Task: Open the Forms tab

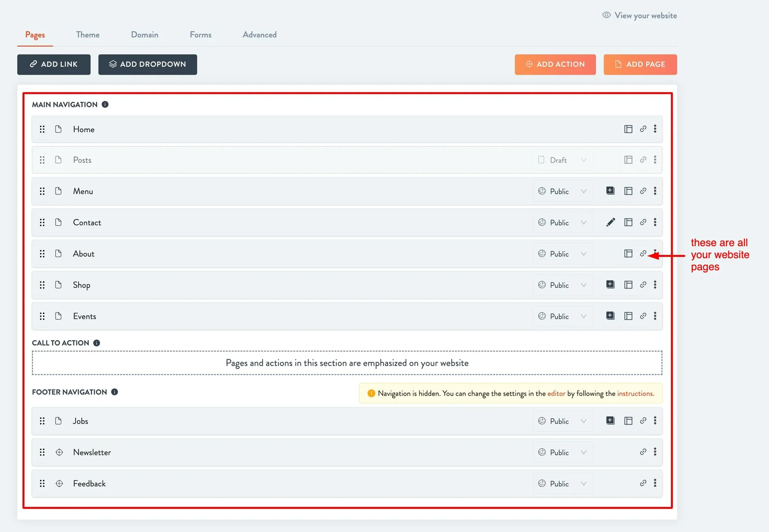Action: pyautogui.click(x=201, y=35)
